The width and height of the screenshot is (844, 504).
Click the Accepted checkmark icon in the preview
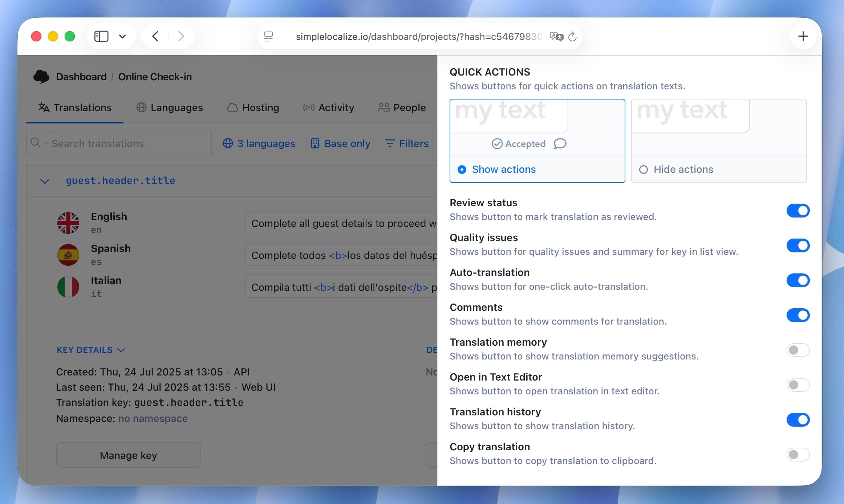[497, 144]
